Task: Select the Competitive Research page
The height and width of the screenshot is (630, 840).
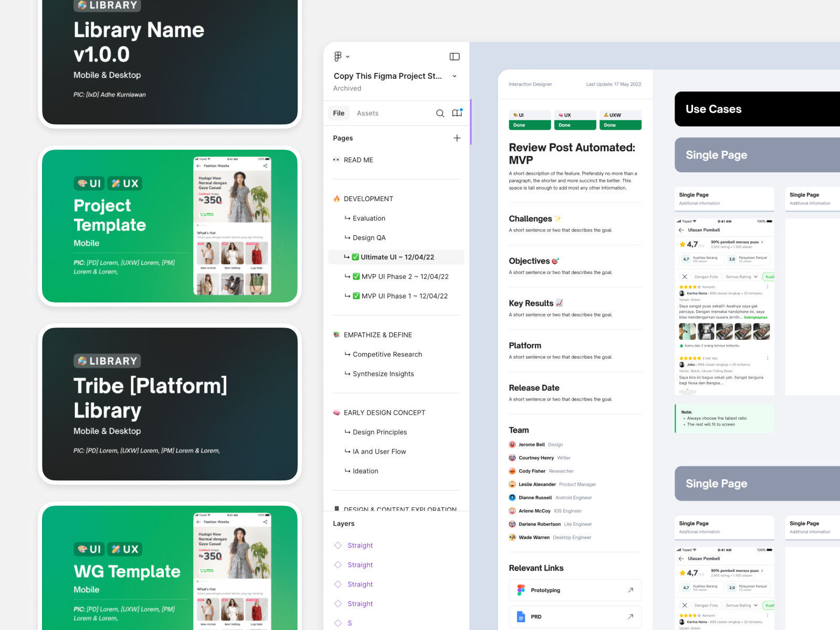Action: (387, 354)
